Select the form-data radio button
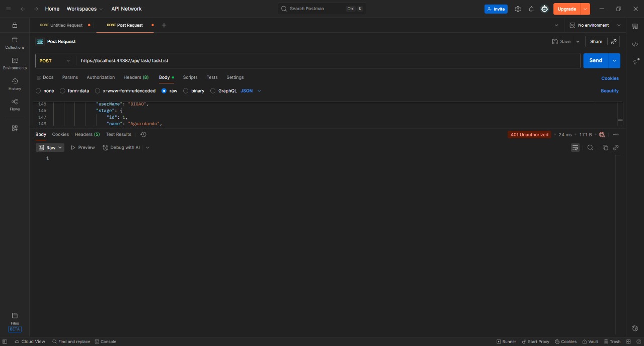Viewport: 644px width, 346px height. point(63,91)
